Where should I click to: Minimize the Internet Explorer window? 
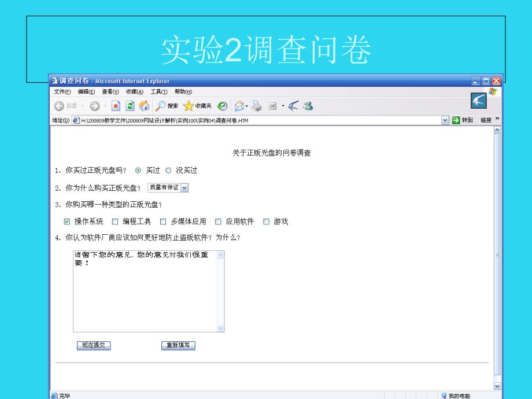tap(476, 81)
